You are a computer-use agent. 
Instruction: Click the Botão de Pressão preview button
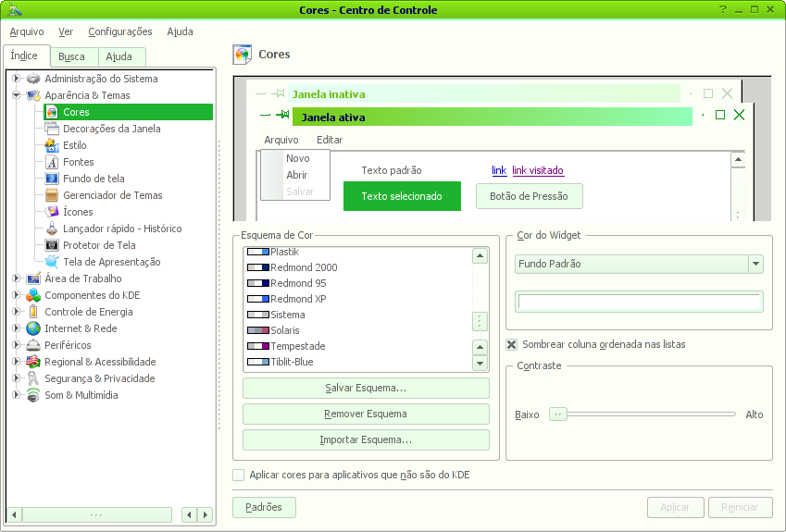click(x=529, y=196)
